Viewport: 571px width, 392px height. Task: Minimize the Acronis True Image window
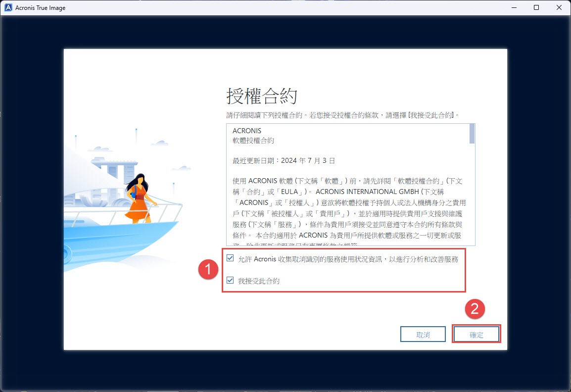coord(514,7)
